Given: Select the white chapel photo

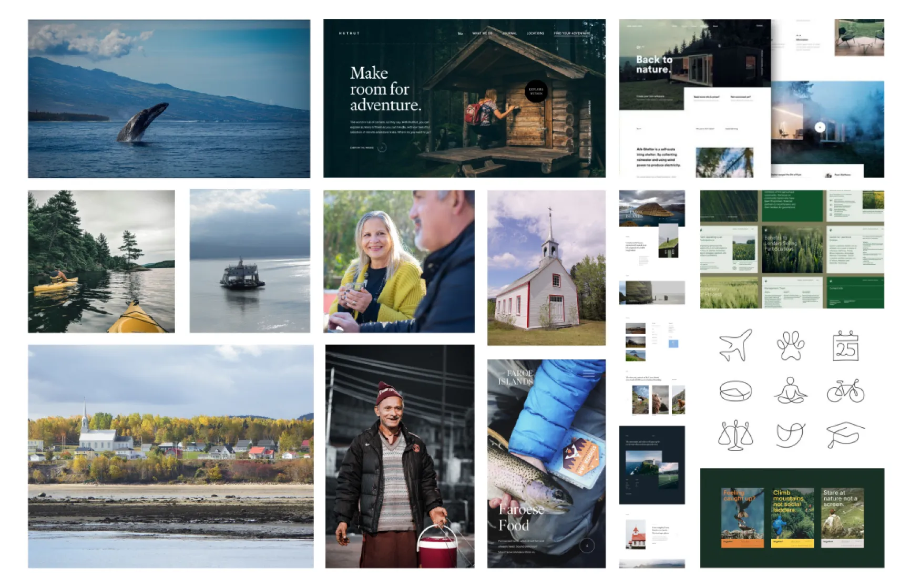Looking at the screenshot, I should (x=546, y=267).
